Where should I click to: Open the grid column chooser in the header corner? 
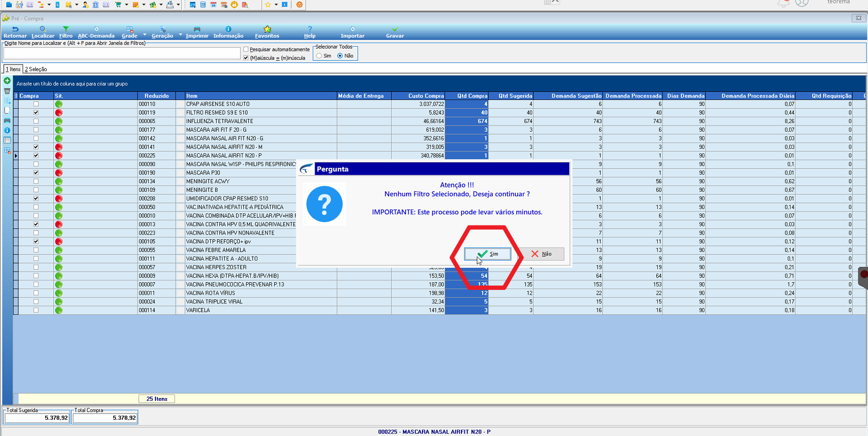(x=16, y=96)
